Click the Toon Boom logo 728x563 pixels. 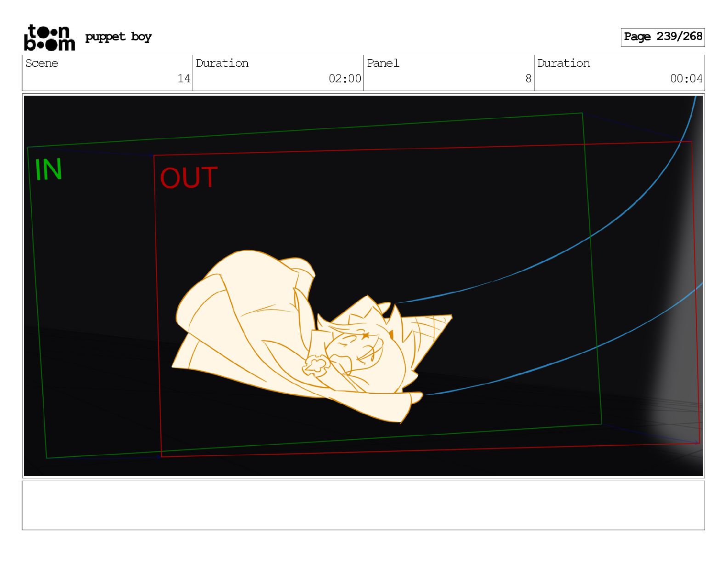(49, 37)
